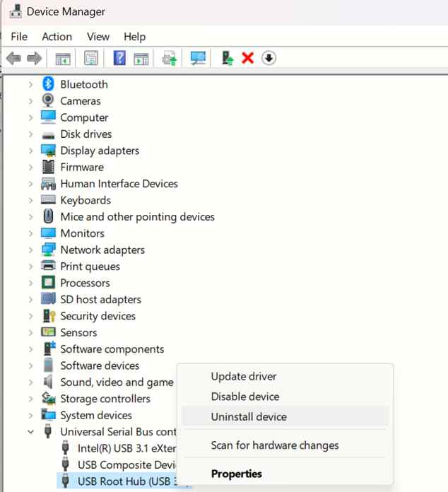Select the Security devices label
448x492 pixels.
click(x=98, y=316)
